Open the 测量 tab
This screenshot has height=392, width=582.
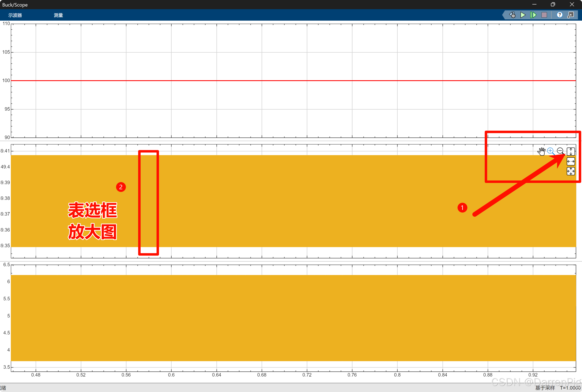click(x=58, y=15)
